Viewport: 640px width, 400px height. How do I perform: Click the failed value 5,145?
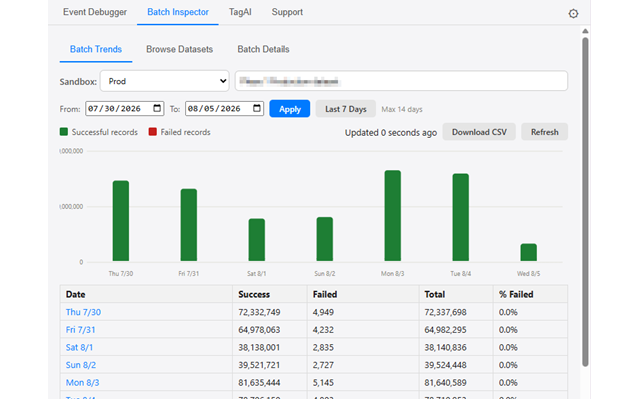tap(323, 382)
